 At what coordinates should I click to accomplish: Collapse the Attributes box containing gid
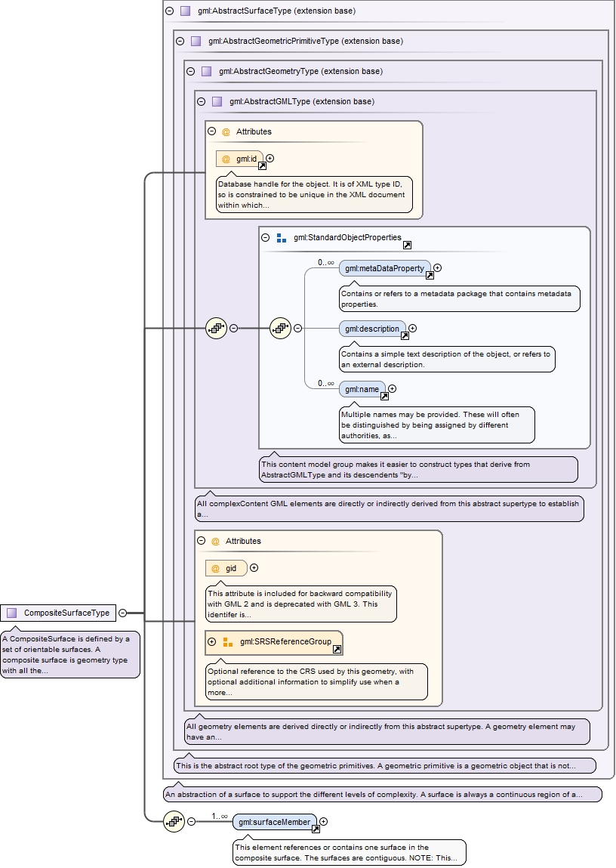point(202,541)
